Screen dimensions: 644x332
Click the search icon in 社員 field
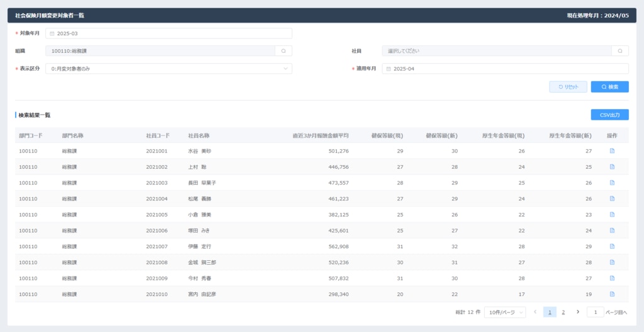620,51
